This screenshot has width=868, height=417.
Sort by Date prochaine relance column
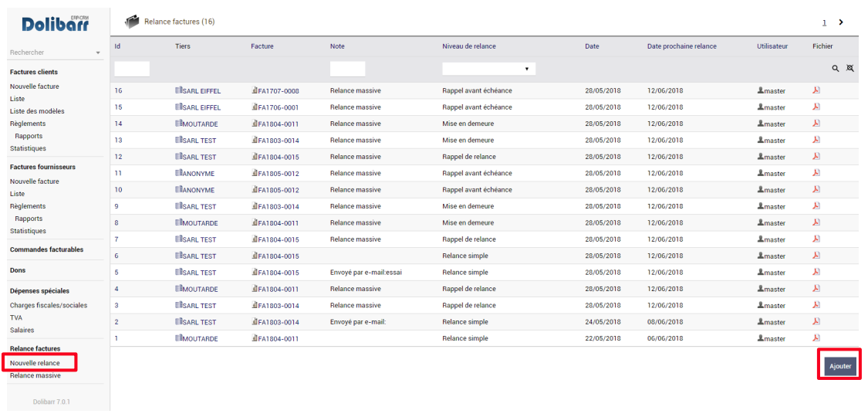click(682, 46)
